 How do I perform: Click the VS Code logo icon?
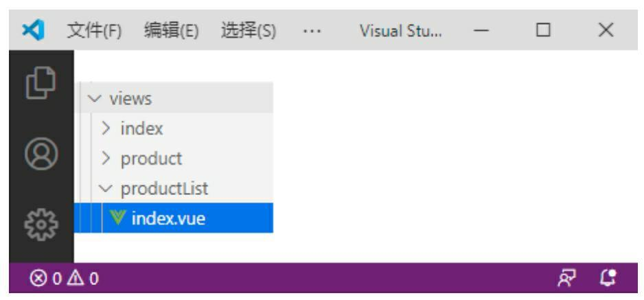33,30
